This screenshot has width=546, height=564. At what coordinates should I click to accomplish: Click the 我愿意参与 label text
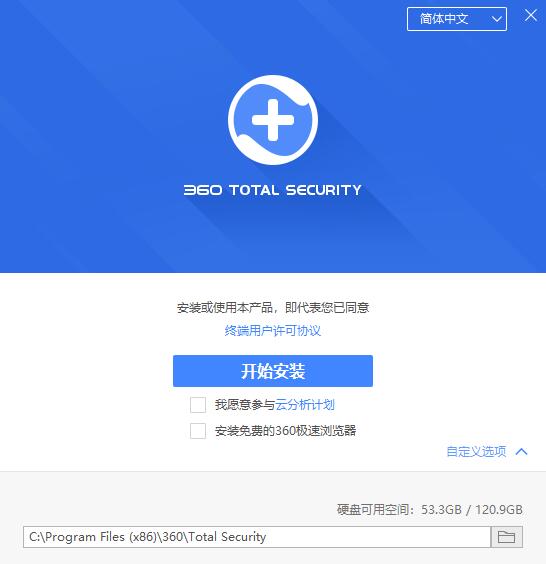(245, 405)
